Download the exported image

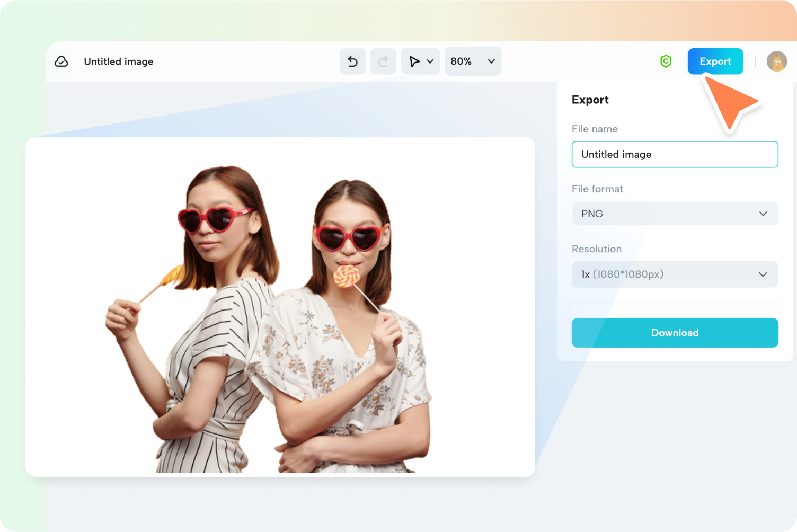click(x=675, y=333)
